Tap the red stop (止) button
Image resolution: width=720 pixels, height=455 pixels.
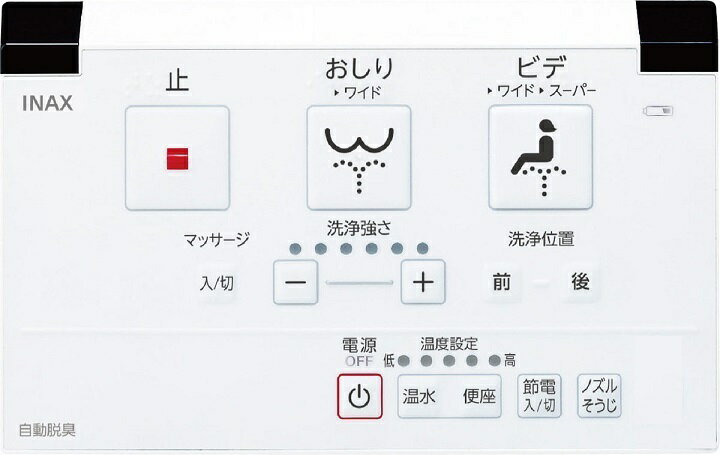click(177, 158)
